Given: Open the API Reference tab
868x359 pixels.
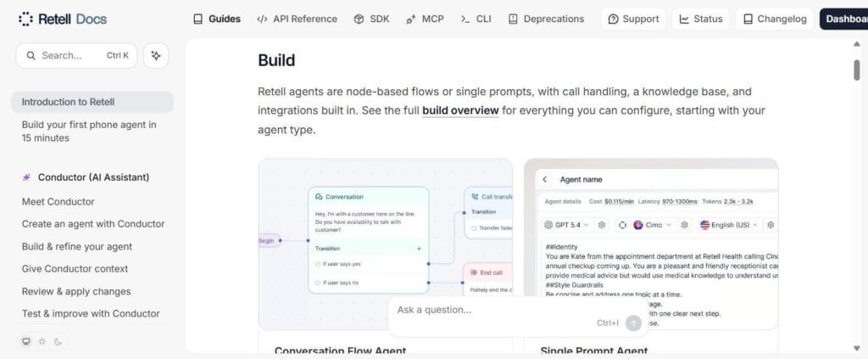Looking at the screenshot, I should pyautogui.click(x=297, y=19).
